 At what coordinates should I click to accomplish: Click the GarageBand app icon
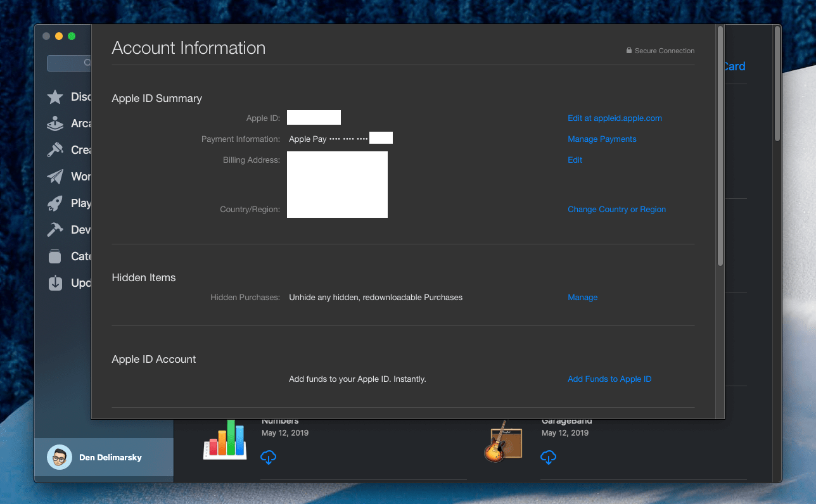tap(503, 441)
